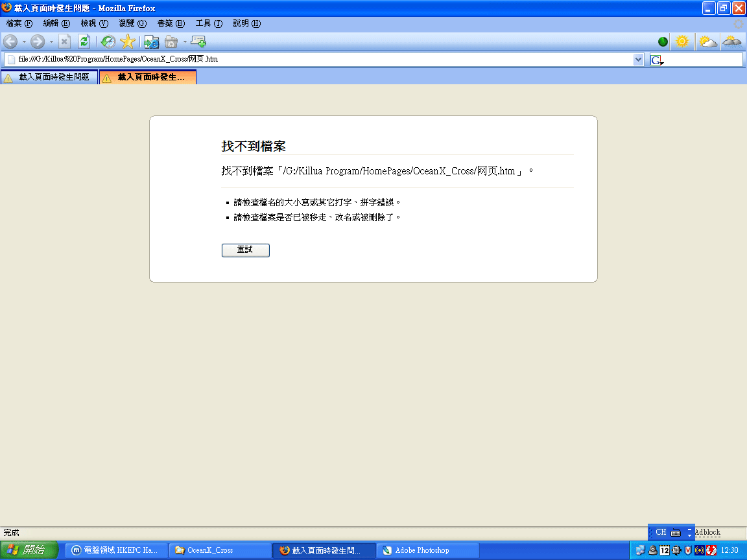Reload the page with the green refresh icon
747x560 pixels.
tap(84, 42)
